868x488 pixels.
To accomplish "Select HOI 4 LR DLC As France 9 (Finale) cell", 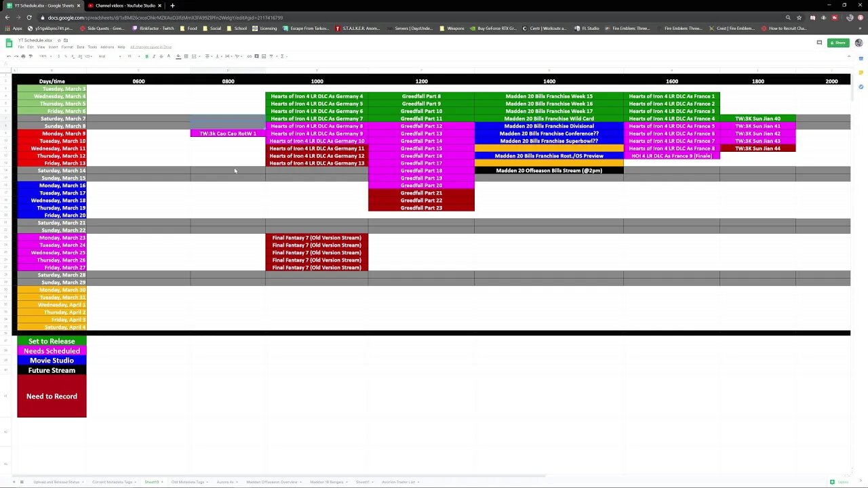I will tap(671, 156).
